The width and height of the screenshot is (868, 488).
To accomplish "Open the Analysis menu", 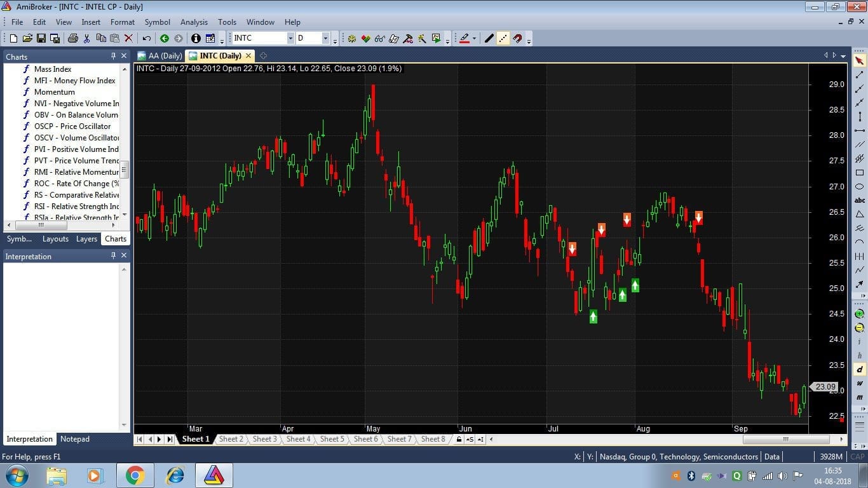I will click(194, 22).
